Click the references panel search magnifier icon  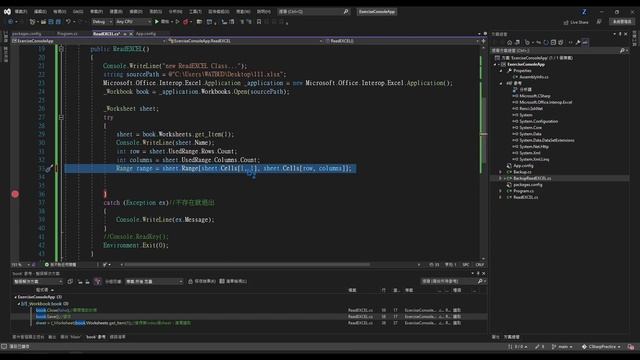pyautogui.click(x=480, y=281)
